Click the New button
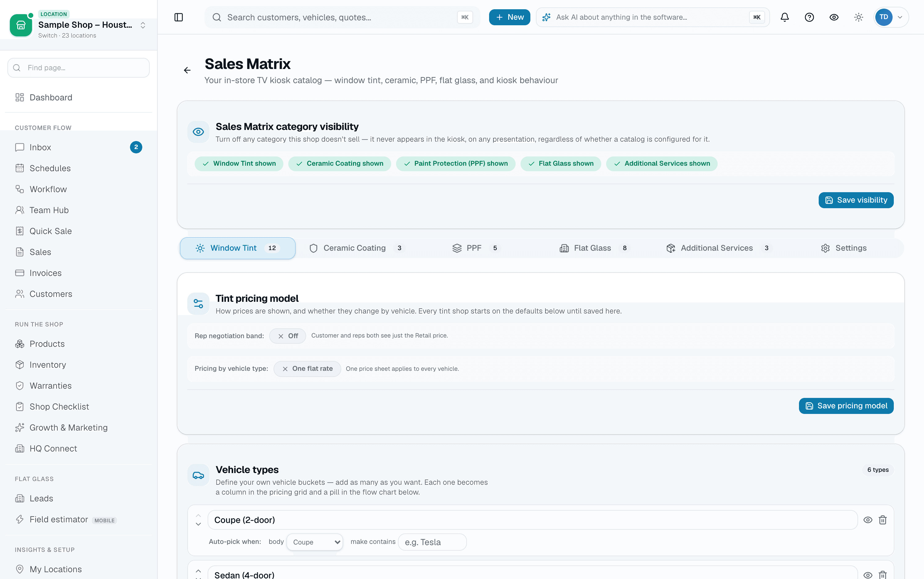 click(x=509, y=17)
